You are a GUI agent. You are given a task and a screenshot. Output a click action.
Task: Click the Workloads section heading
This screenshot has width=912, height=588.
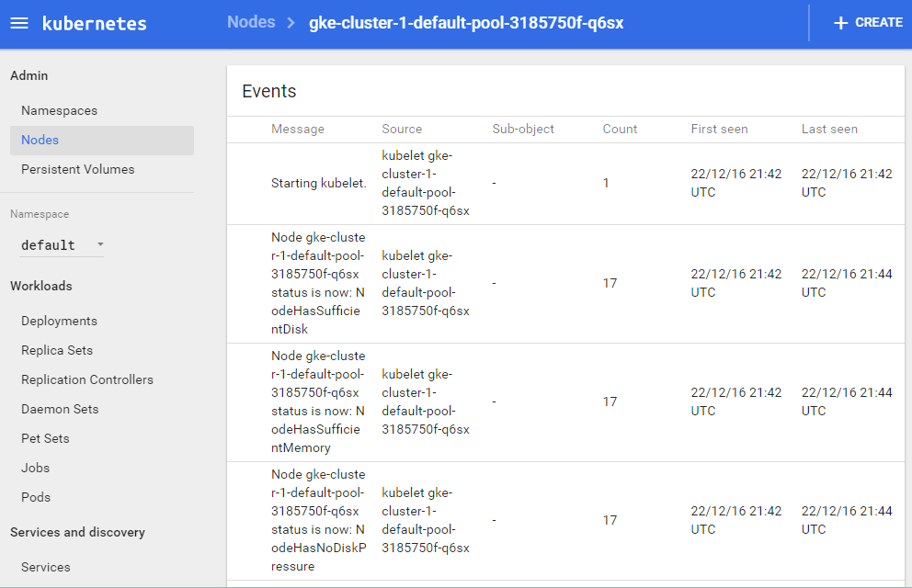(x=41, y=286)
